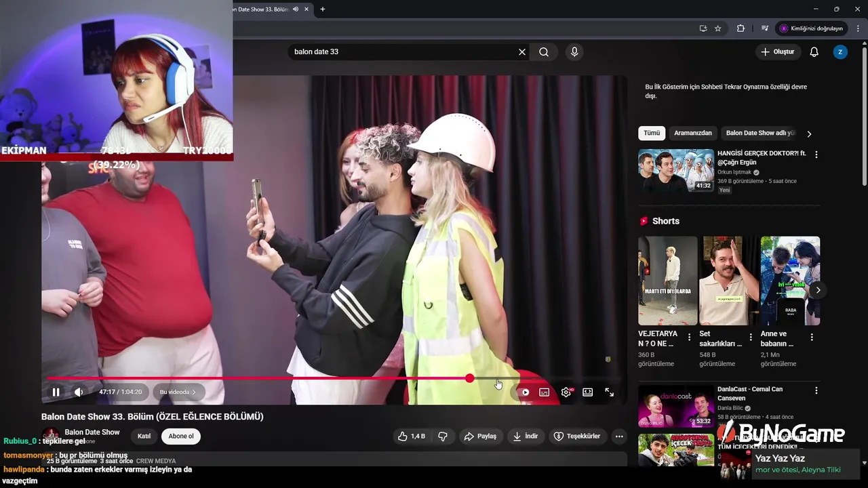Open menu for VEJETARYAN short
This screenshot has width=868, height=488.
[x=690, y=337]
